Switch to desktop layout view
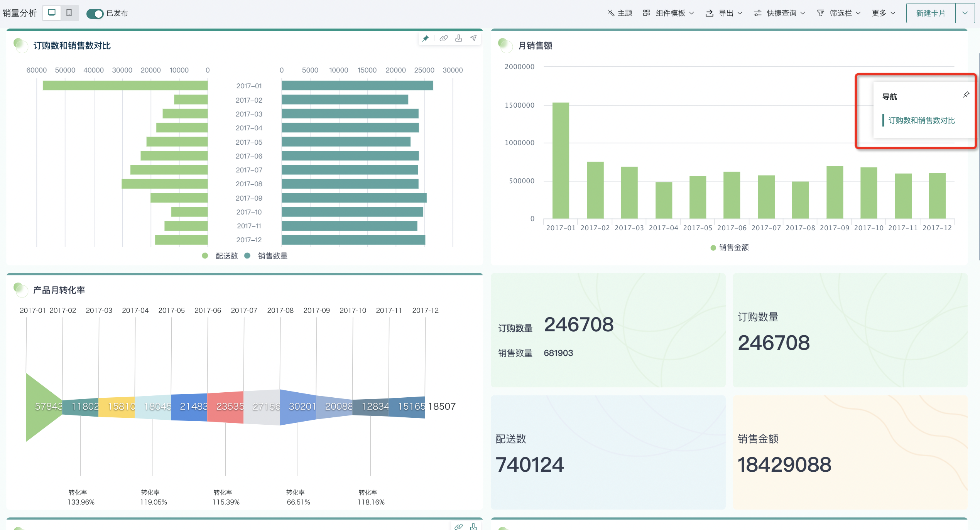 point(52,13)
